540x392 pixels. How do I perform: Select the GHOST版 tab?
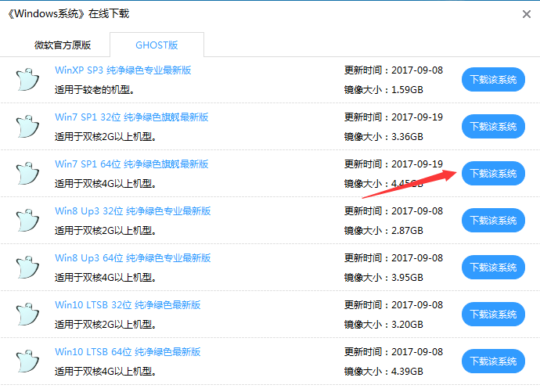coord(157,45)
